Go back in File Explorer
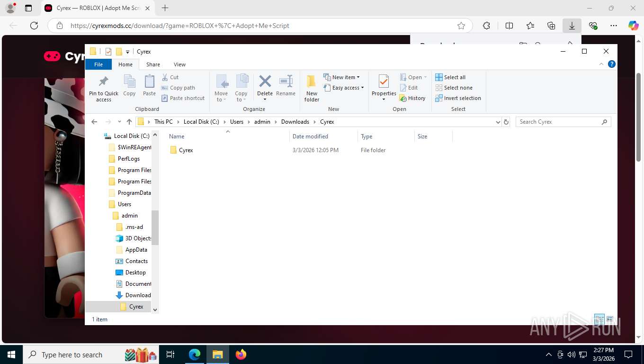This screenshot has height=364, width=644. 94,122
